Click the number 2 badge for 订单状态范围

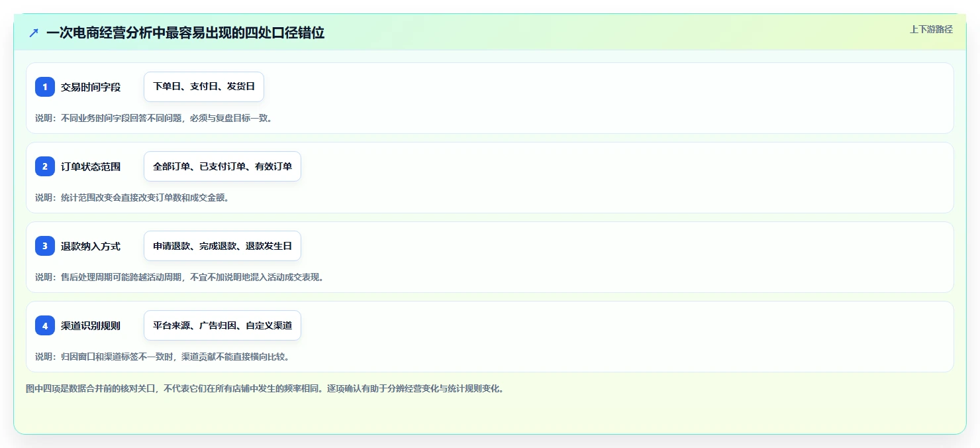(45, 166)
